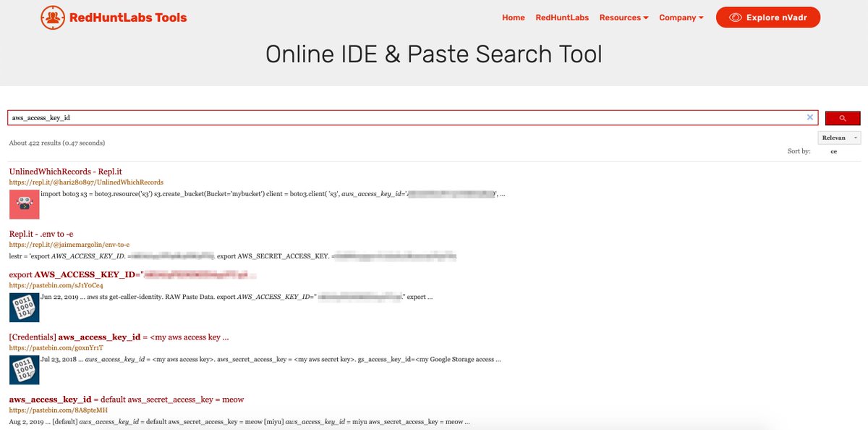Open the Company dropdown menu

tap(681, 17)
